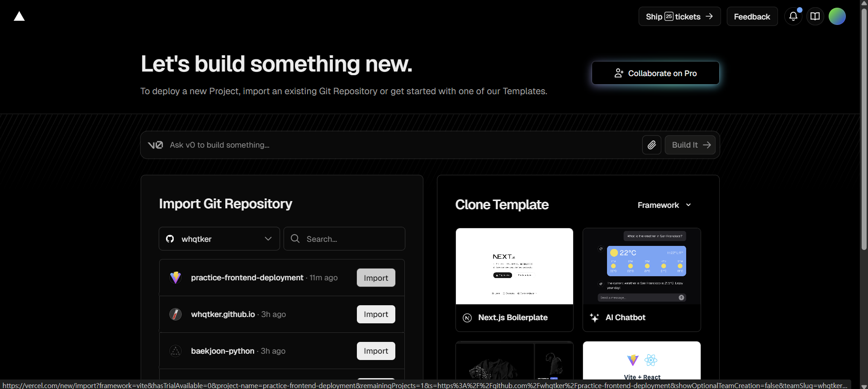Click the baekjoon-python repository icon
The height and width of the screenshot is (389, 868).
point(175,351)
